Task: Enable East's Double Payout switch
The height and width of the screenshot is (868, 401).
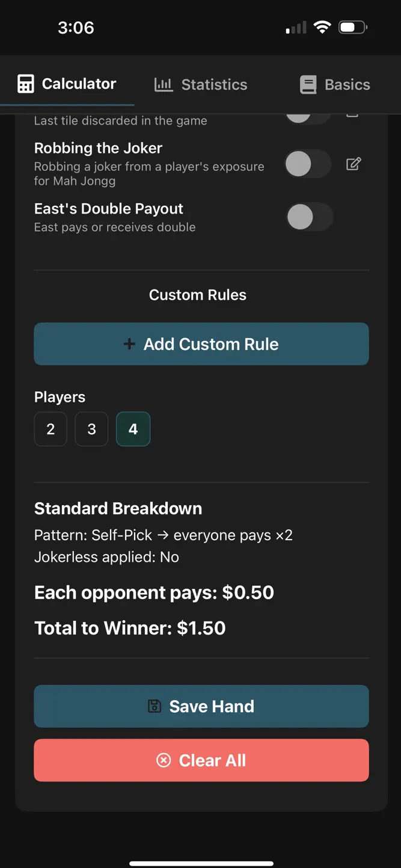Action: point(309,217)
